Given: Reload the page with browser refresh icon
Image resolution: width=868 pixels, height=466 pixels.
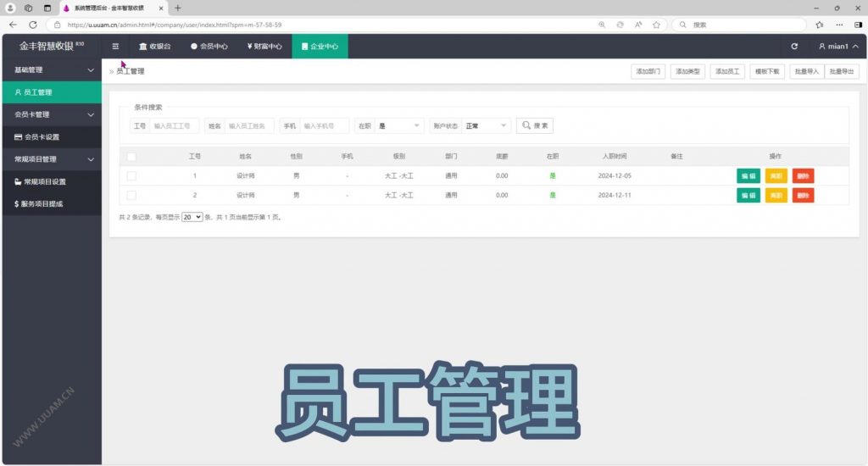Looking at the screenshot, I should pos(33,25).
